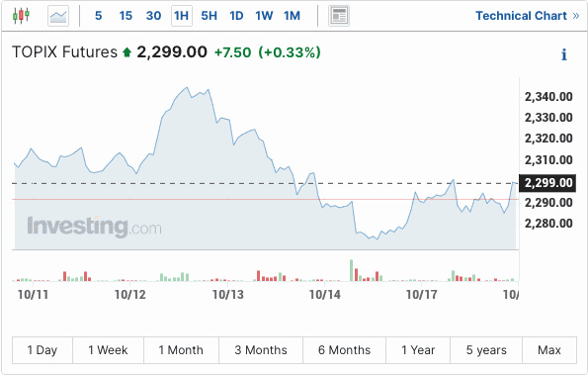The width and height of the screenshot is (588, 375).
Task: Select the 1H interval
Action: coord(182,16)
